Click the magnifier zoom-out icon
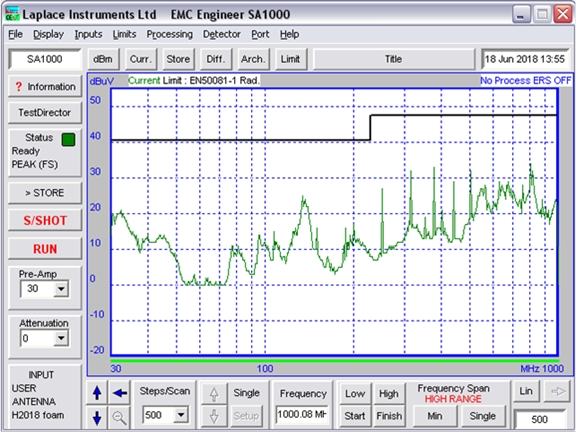576x432 pixels. 120,417
